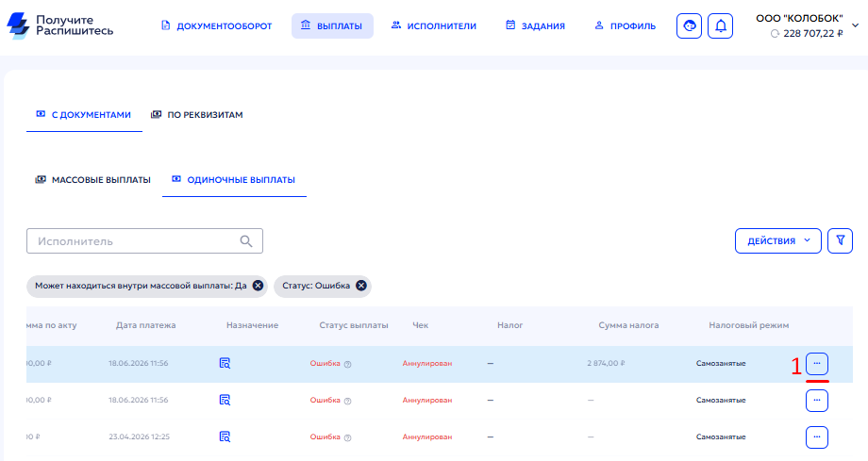This screenshot has width=868, height=461.
Task: Open actions menu for 2 874,00 ₽ row
Action: (x=816, y=364)
